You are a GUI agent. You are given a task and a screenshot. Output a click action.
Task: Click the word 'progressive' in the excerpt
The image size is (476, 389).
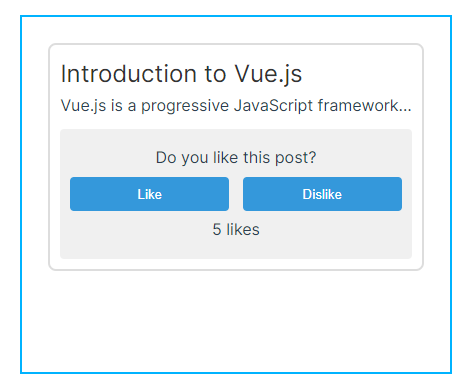(185, 106)
